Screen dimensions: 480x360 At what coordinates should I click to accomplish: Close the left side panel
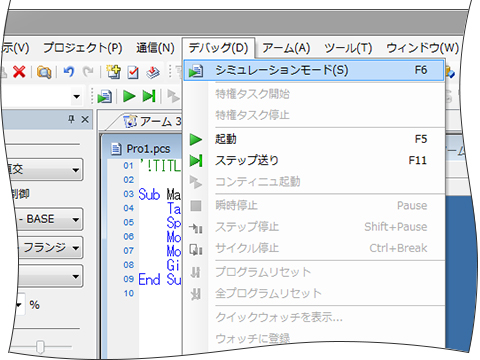coord(85,119)
